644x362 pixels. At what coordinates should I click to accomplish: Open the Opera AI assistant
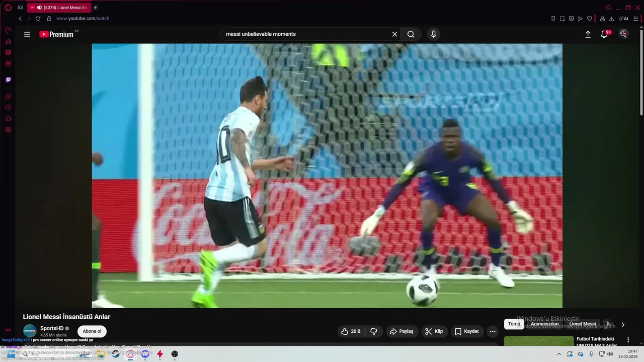[x=623, y=19]
